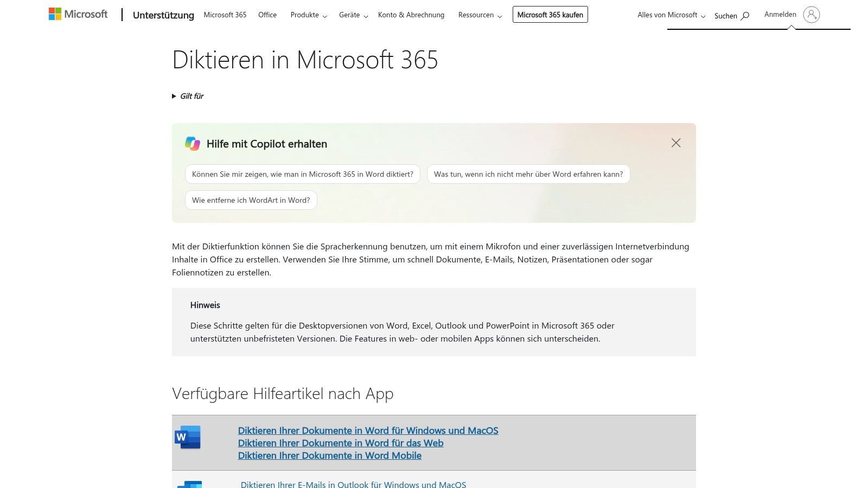Go to Microsoft 365 nav item
The image size is (868, 488).
(225, 15)
